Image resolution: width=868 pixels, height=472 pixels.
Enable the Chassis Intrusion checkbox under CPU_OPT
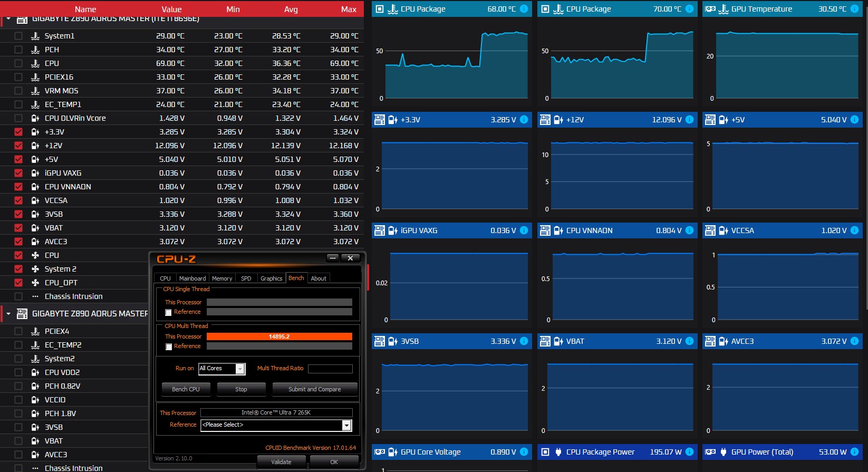point(18,296)
